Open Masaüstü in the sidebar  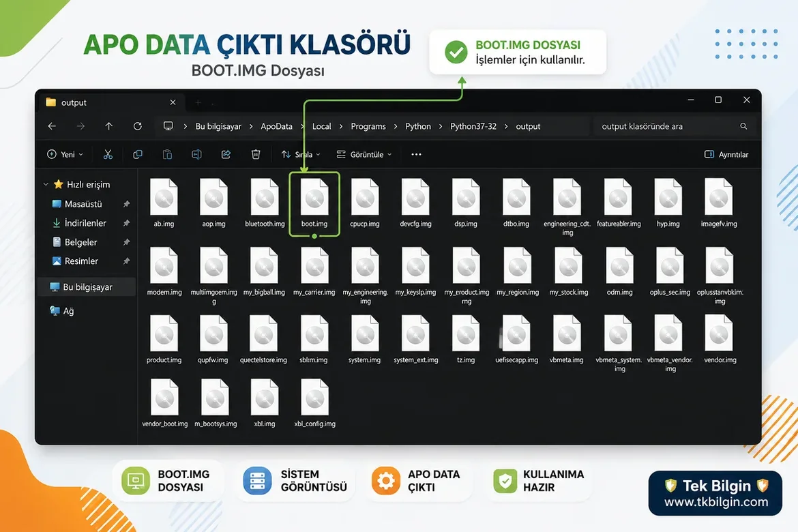[83, 204]
